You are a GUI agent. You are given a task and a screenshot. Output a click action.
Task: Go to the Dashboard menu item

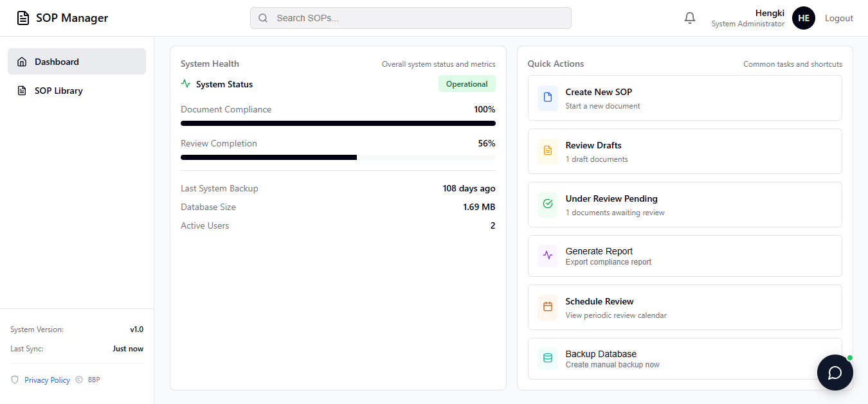[x=77, y=62]
